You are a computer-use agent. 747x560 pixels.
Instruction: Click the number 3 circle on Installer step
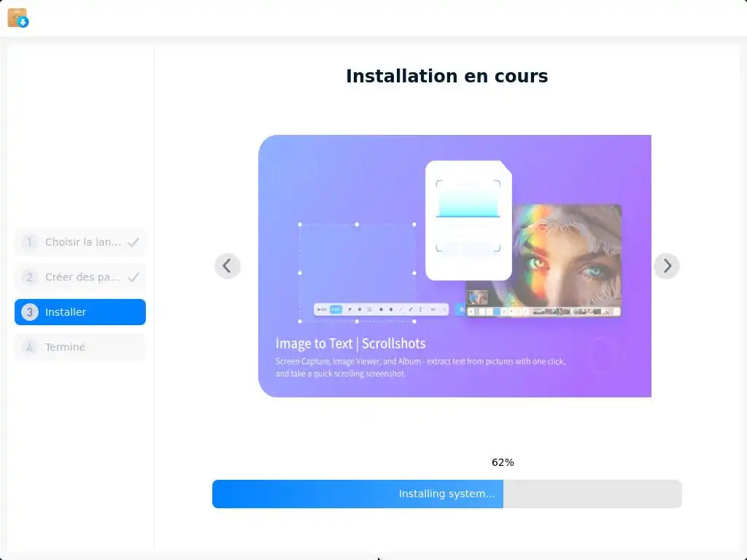pyautogui.click(x=29, y=312)
